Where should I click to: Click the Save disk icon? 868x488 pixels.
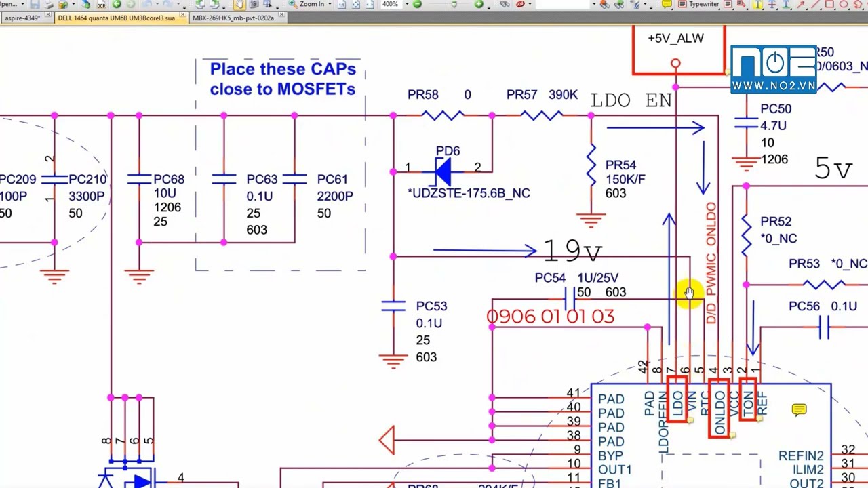[x=35, y=4]
